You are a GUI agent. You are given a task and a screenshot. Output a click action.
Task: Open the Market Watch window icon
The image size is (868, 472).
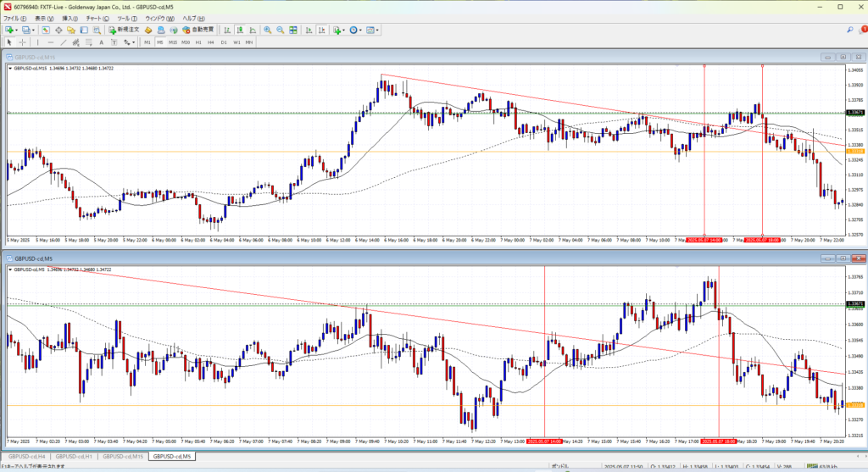click(x=47, y=30)
